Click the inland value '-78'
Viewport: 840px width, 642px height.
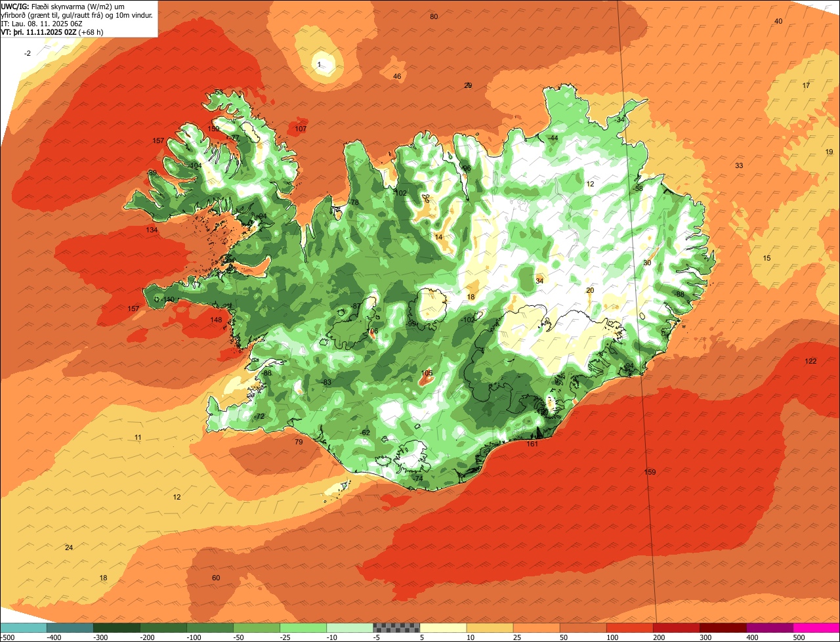pyautogui.click(x=354, y=202)
